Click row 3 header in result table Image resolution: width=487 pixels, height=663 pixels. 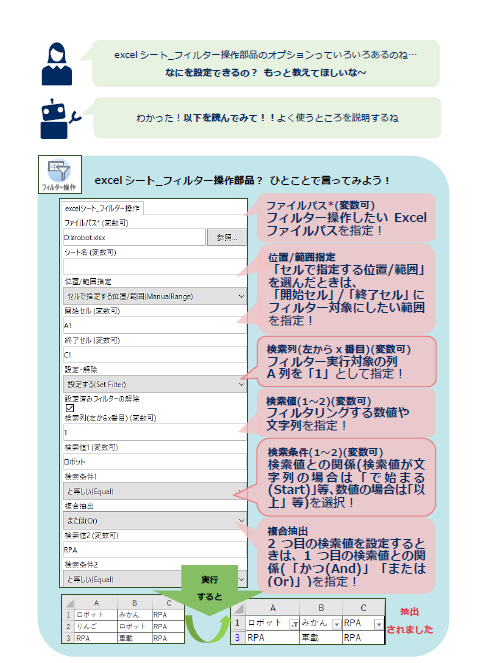(238, 637)
